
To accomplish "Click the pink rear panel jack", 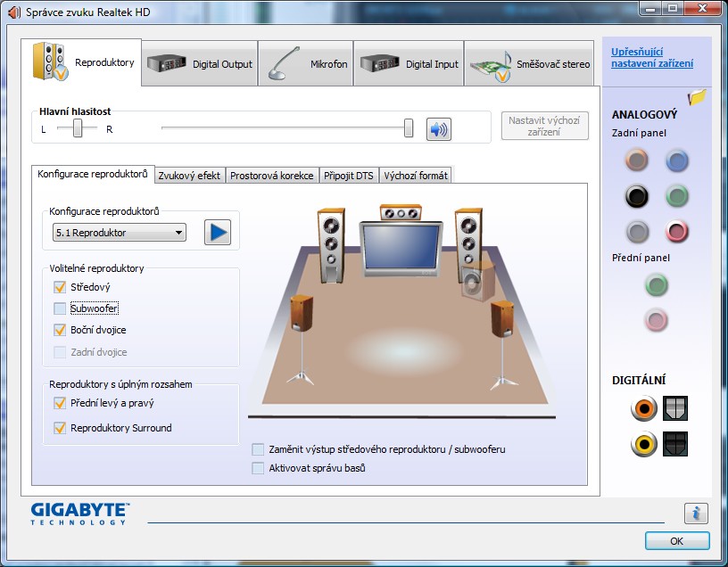I will 677,232.
